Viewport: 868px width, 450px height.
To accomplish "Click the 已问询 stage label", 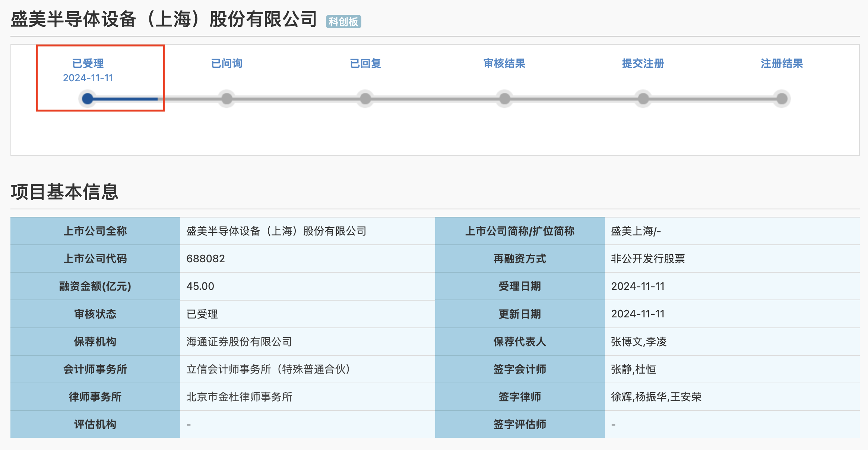I will pos(226,63).
